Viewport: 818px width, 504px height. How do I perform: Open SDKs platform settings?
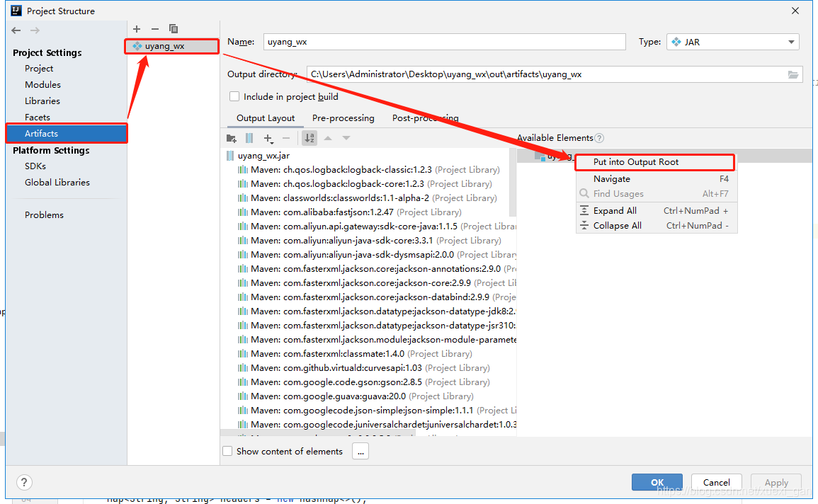pyautogui.click(x=35, y=166)
